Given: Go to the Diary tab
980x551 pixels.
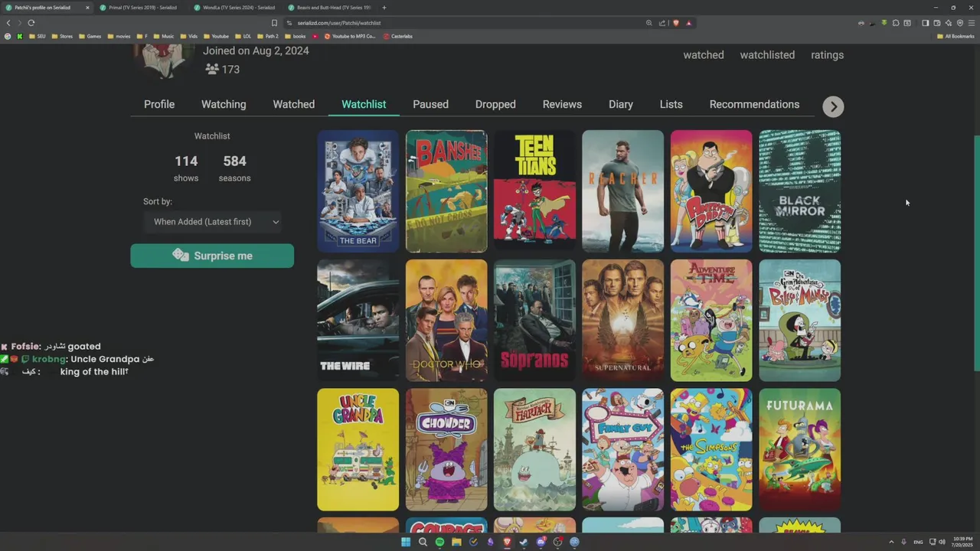Looking at the screenshot, I should 621,104.
